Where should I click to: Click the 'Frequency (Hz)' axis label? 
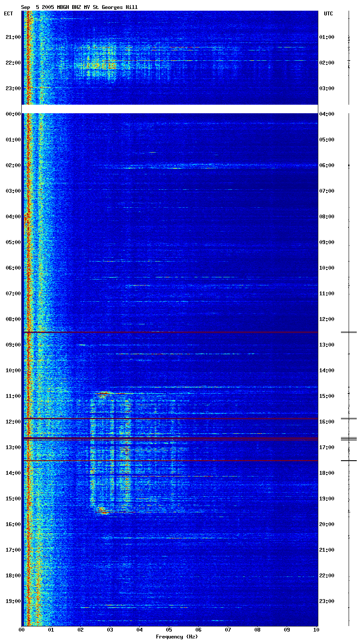177,637
